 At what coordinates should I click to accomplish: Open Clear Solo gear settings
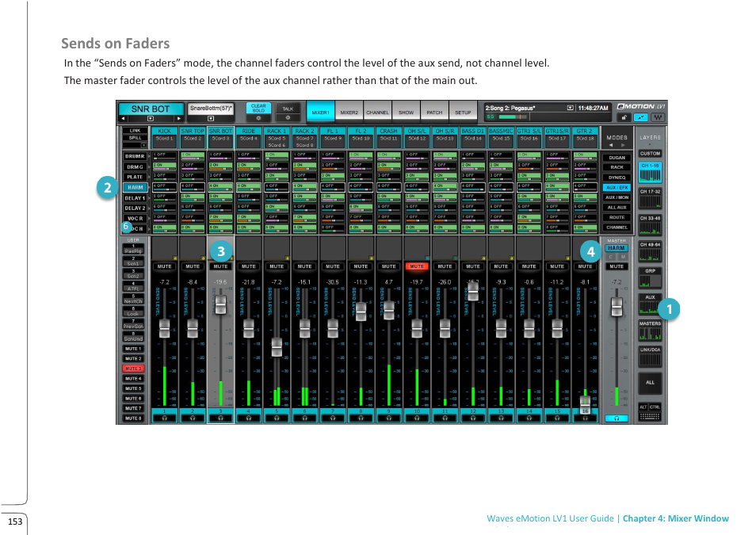click(x=258, y=118)
